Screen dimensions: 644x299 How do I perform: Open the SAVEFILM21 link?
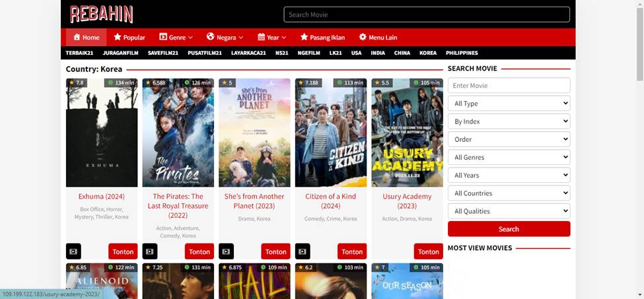pos(163,53)
